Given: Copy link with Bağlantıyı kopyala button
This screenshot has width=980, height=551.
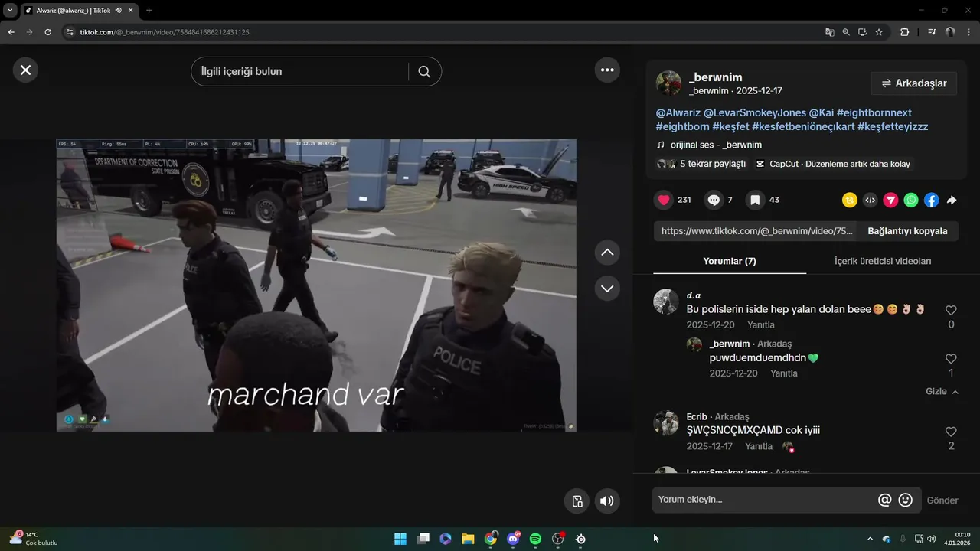Looking at the screenshot, I should (907, 231).
